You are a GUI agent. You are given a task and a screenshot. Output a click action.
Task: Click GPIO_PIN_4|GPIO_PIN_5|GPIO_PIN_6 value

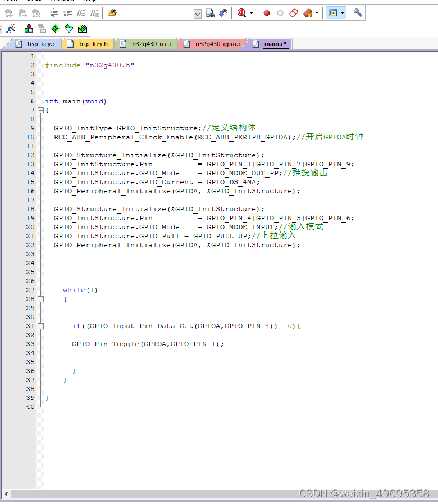pyautogui.click(x=279, y=218)
